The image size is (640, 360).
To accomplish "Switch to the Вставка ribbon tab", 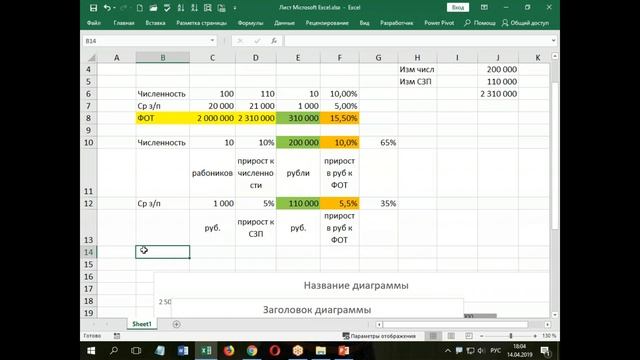I will click(x=156, y=23).
